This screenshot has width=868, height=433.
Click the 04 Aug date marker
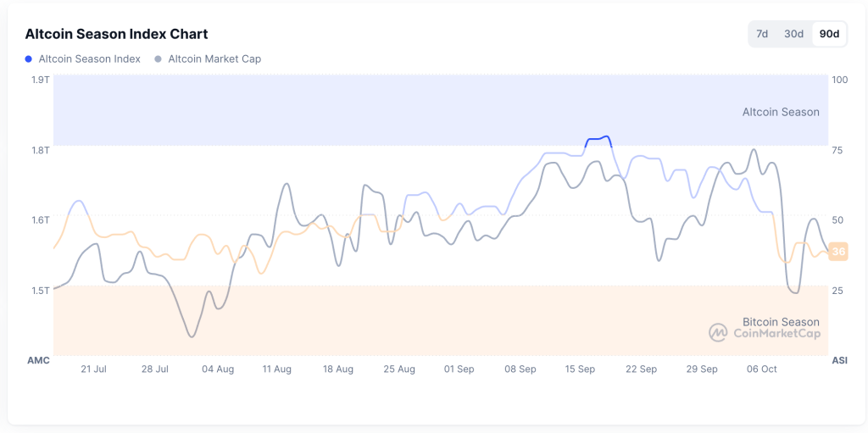[218, 369]
